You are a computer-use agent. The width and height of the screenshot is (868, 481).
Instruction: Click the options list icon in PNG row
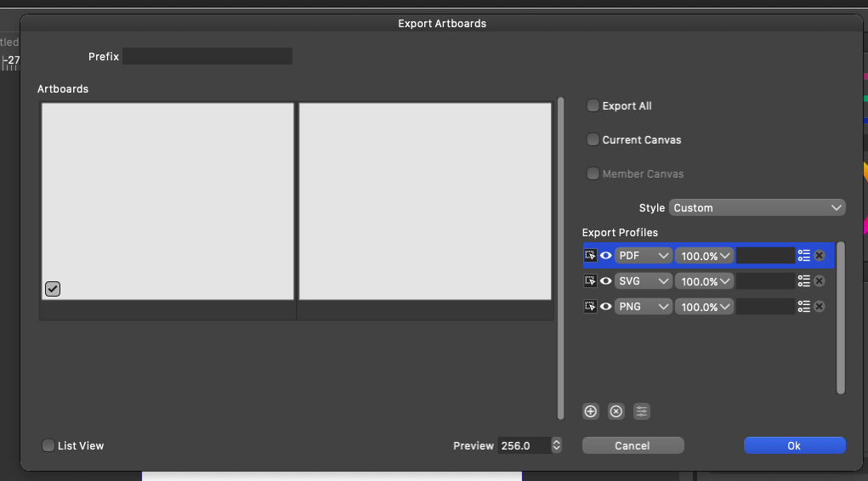(x=804, y=307)
